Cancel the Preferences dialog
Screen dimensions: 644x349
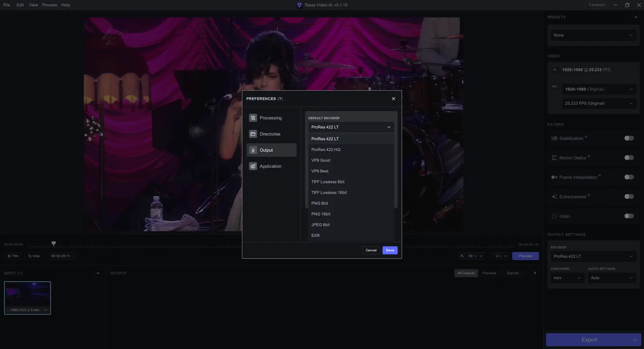coord(371,250)
